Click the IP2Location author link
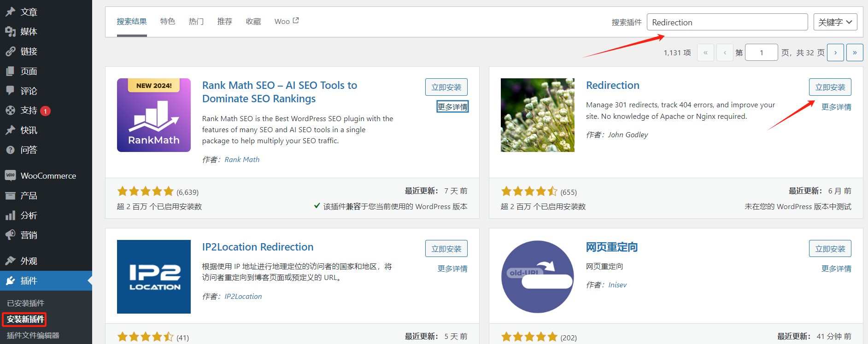The height and width of the screenshot is (344, 868). point(243,296)
